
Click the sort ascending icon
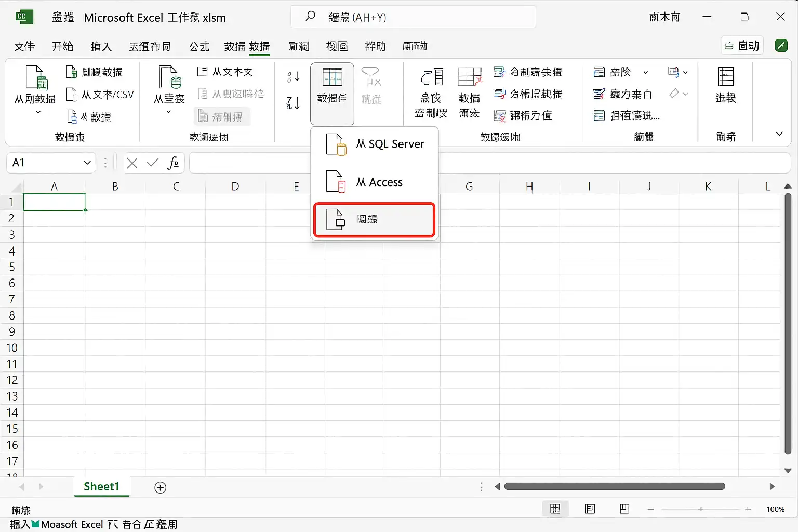[293, 77]
